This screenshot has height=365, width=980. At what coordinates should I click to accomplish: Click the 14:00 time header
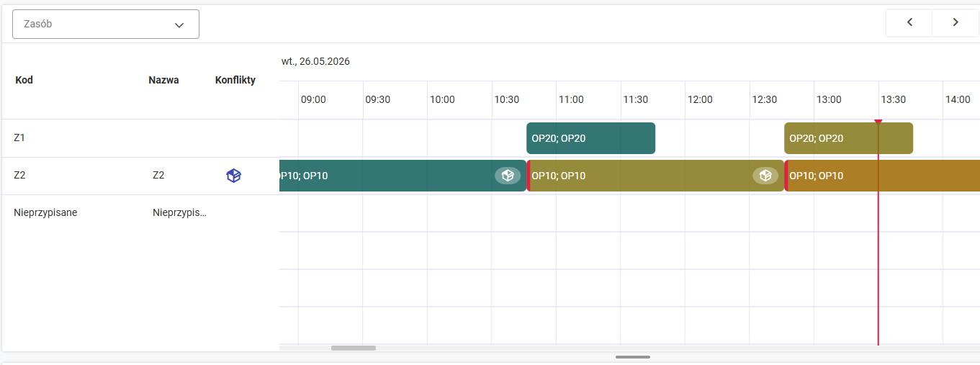pos(958,99)
